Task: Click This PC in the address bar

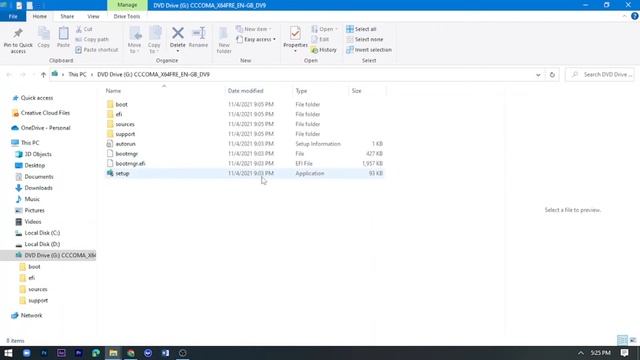Action: [77, 74]
